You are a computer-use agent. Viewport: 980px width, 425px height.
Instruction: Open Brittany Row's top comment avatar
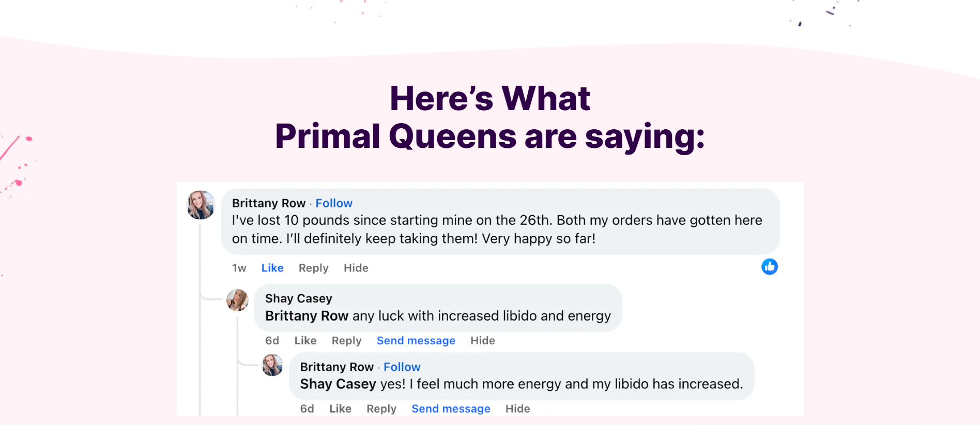pyautogui.click(x=201, y=205)
